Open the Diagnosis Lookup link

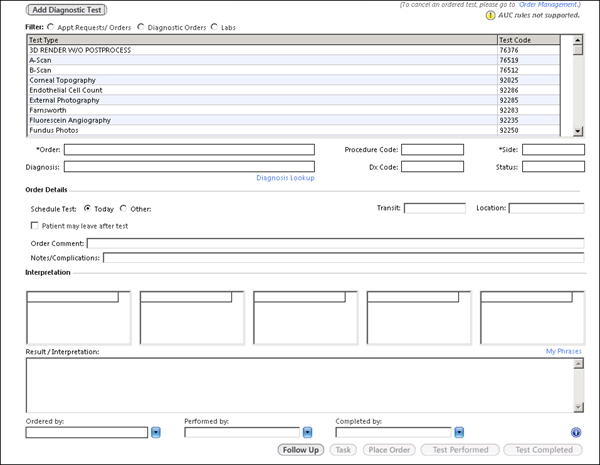(285, 178)
